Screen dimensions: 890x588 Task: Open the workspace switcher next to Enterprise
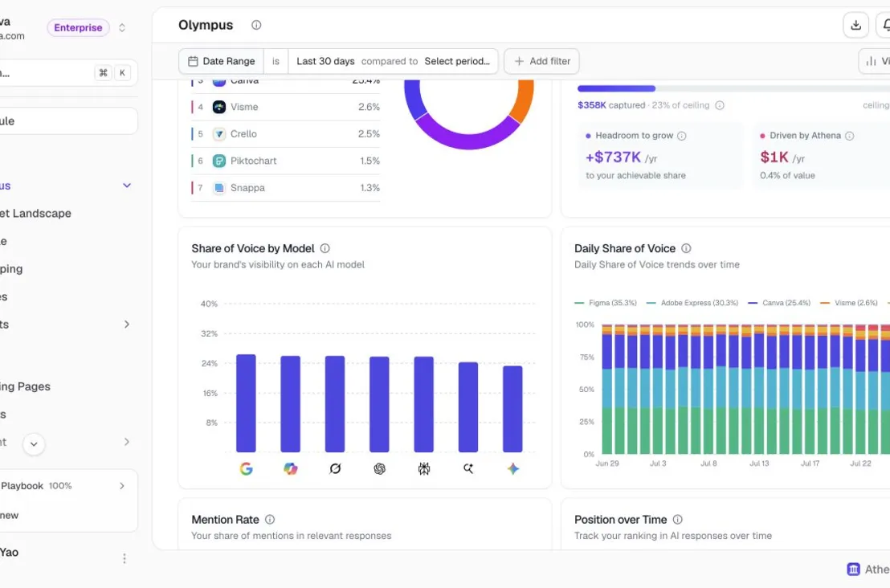coord(122,28)
